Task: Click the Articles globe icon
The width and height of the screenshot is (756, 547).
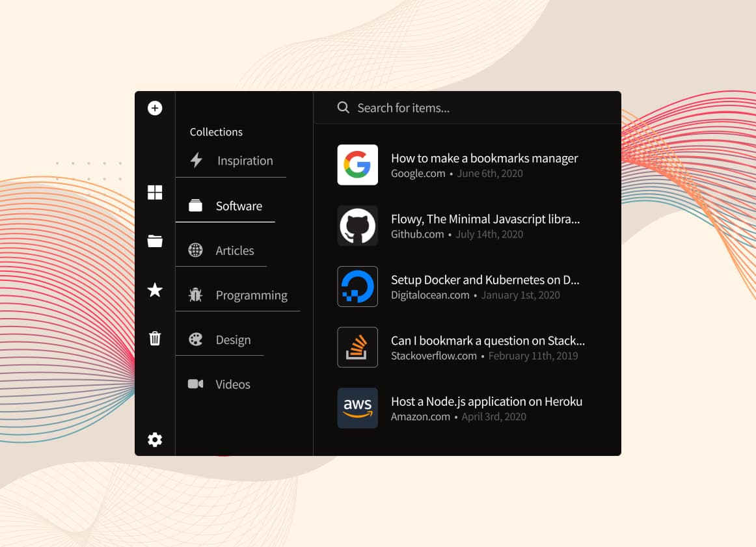Action: pyautogui.click(x=195, y=250)
